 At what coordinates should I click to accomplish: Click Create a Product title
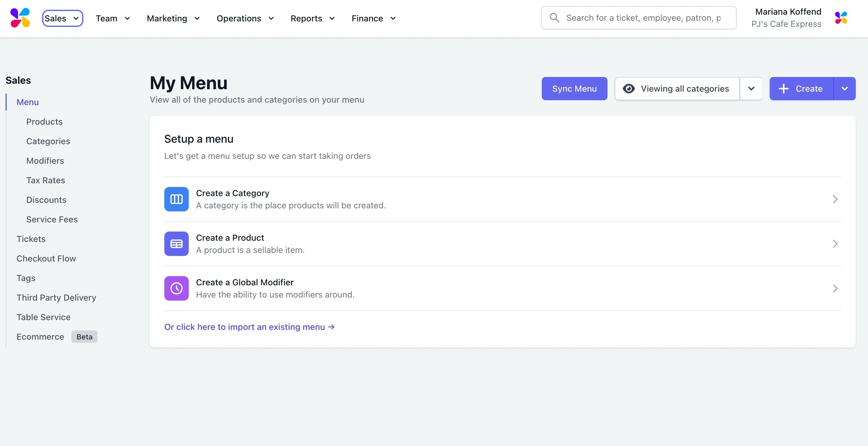[x=230, y=238]
